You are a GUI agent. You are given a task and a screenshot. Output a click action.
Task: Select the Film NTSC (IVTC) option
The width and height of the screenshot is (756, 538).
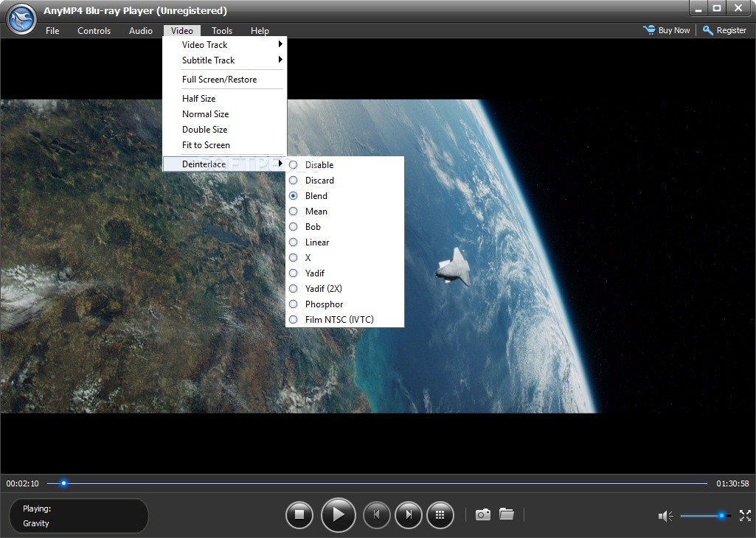(x=344, y=319)
